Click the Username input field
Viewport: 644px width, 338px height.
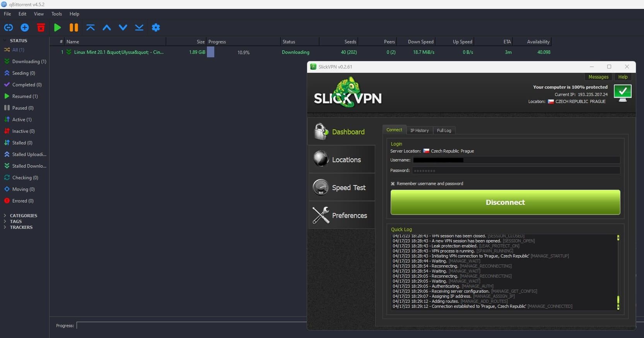tap(516, 160)
